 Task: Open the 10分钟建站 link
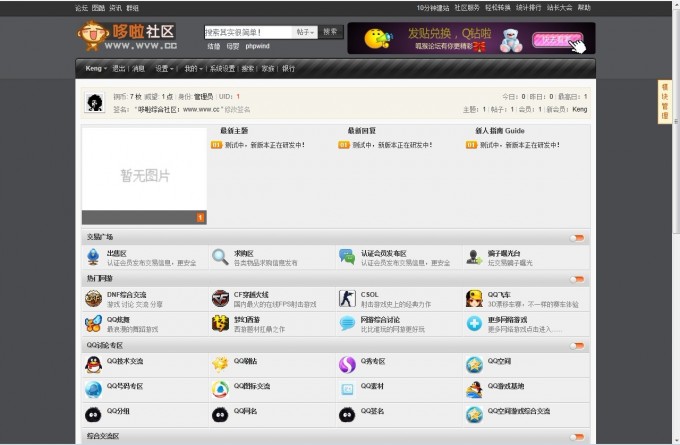pos(433,8)
